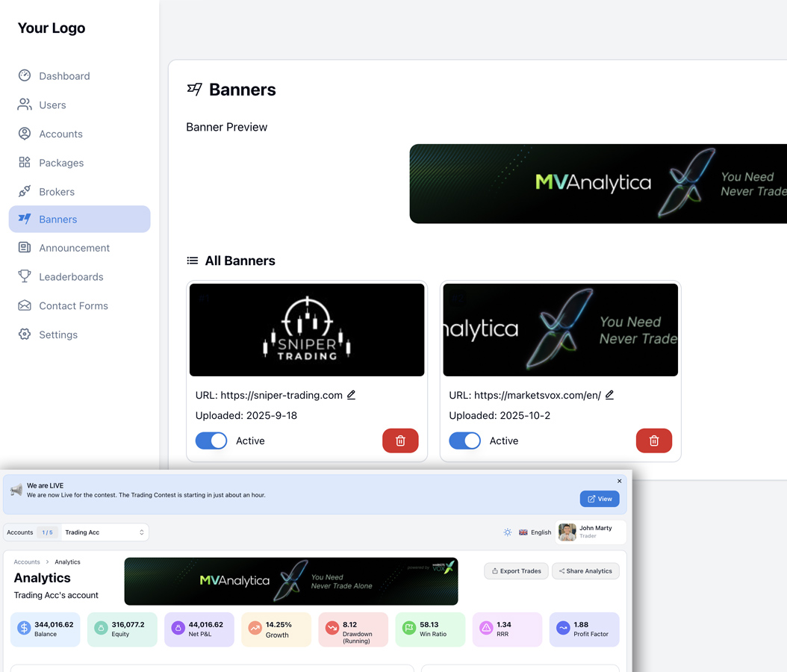Toggle Active switch for Sniper Trading banner
Viewport: 787px width, 672px height.
tap(211, 441)
